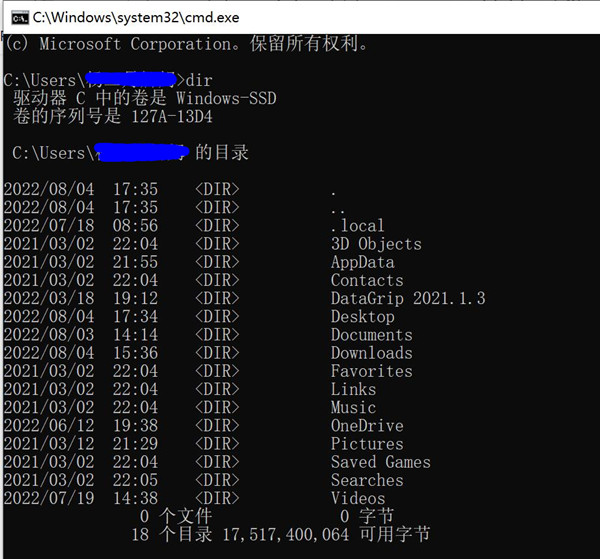The width and height of the screenshot is (600, 559).
Task: Click the DataGrip 2021.1.3 folder entry
Action: coord(407,299)
